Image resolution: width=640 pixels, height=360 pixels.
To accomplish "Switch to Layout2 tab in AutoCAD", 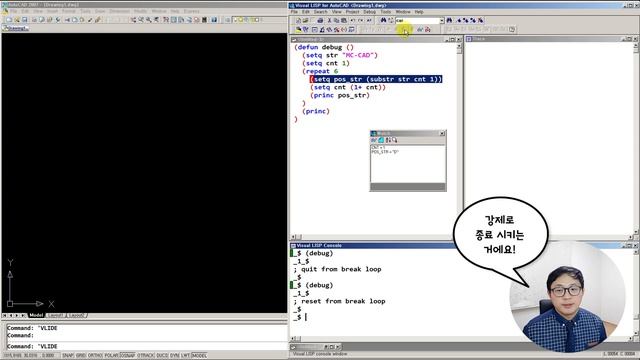I will point(76,315).
